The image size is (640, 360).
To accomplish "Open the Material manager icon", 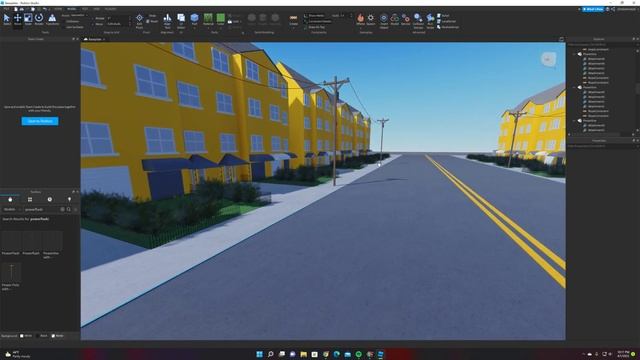I will point(208,18).
